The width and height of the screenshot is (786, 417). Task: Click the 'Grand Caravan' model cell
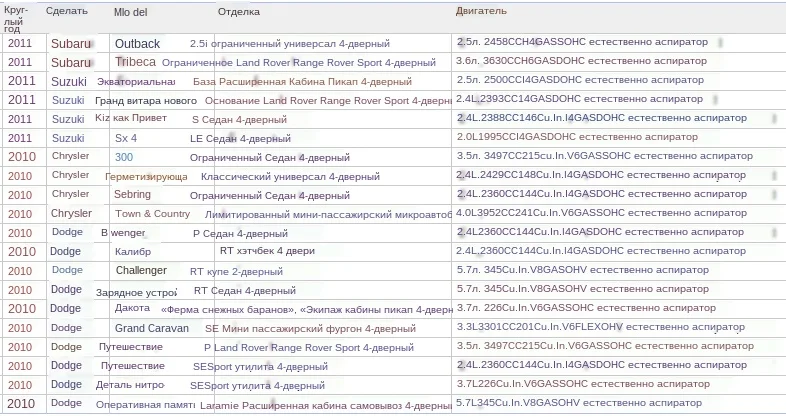pos(152,328)
